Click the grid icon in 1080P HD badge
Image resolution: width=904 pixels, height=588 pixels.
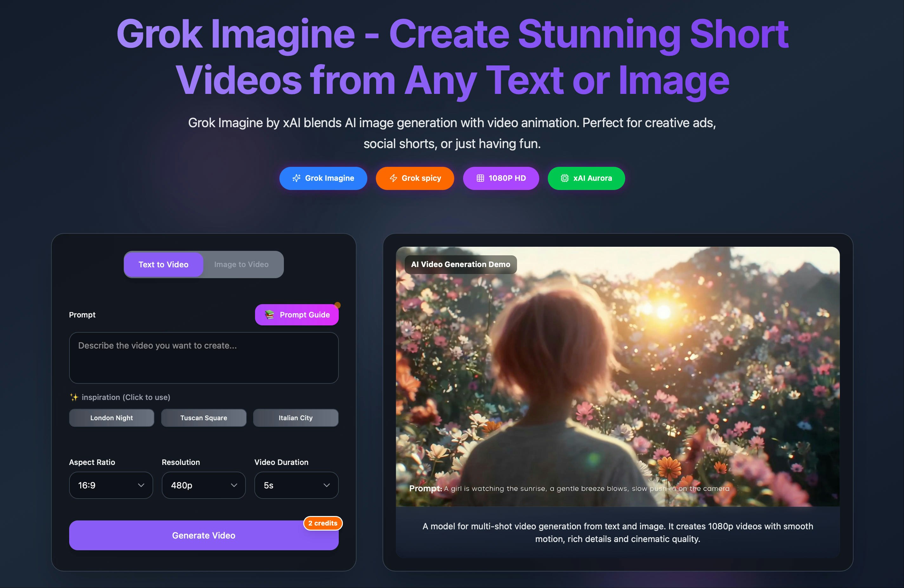(480, 178)
